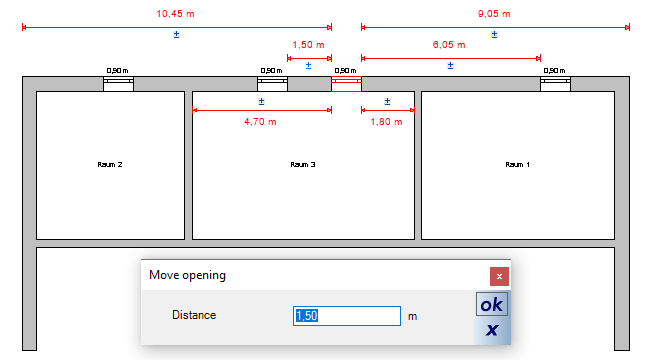Select the black window opening above Raum 3

[272, 84]
